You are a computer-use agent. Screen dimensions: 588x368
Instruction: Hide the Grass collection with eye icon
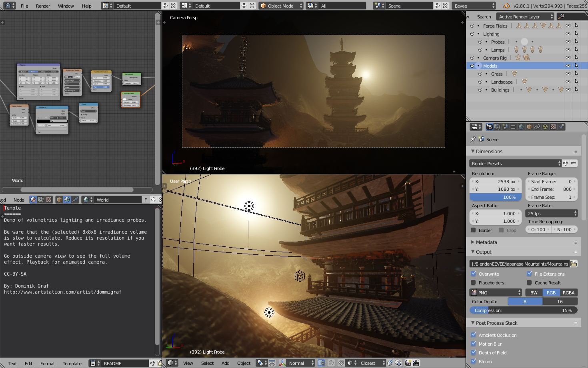(568, 74)
